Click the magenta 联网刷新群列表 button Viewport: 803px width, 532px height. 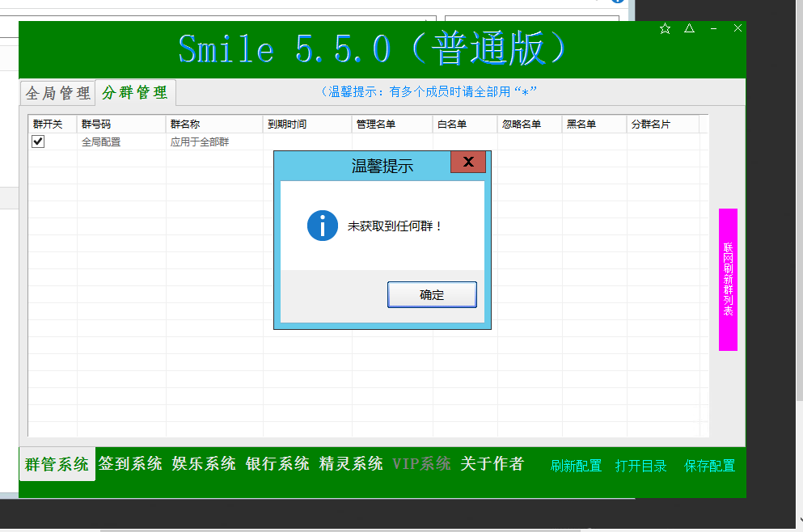(728, 280)
